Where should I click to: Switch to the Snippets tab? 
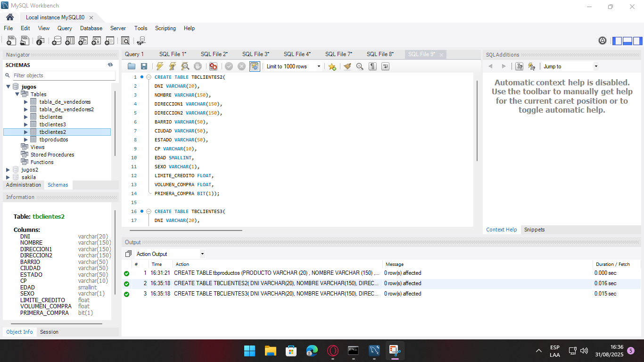pyautogui.click(x=534, y=230)
